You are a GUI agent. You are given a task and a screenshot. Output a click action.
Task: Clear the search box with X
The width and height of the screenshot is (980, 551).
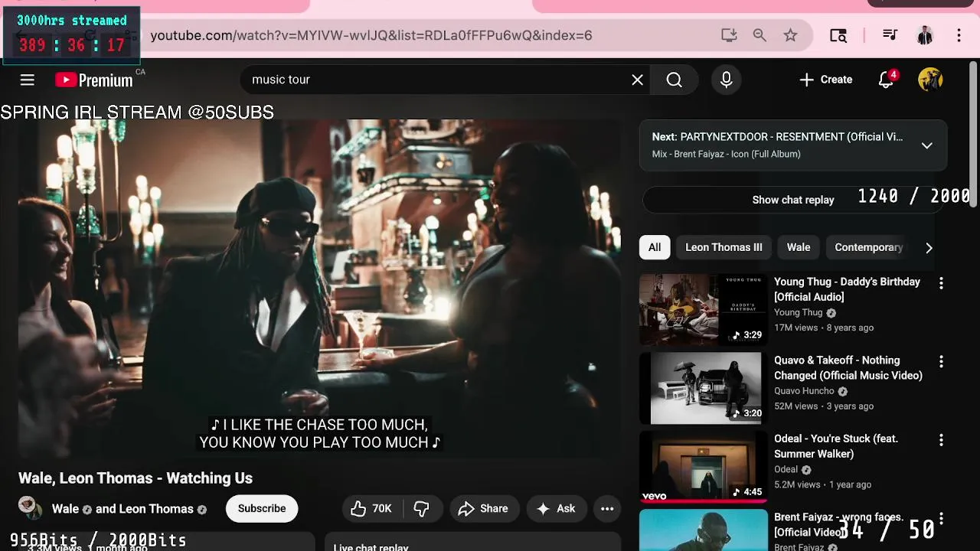637,80
